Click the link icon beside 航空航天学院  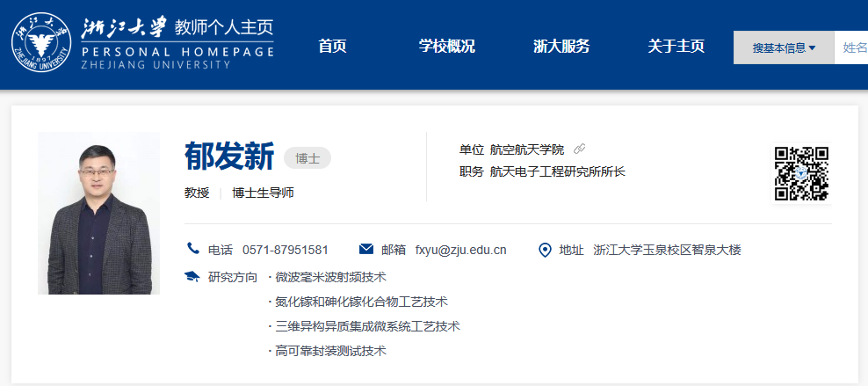[580, 149]
